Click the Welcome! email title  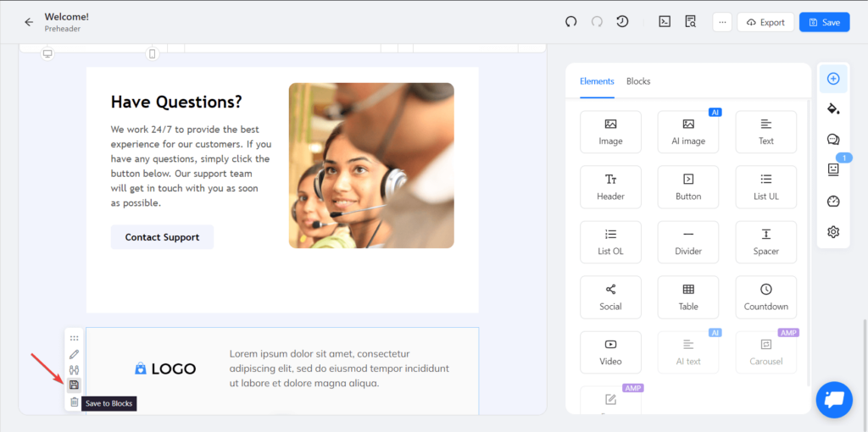tap(66, 17)
